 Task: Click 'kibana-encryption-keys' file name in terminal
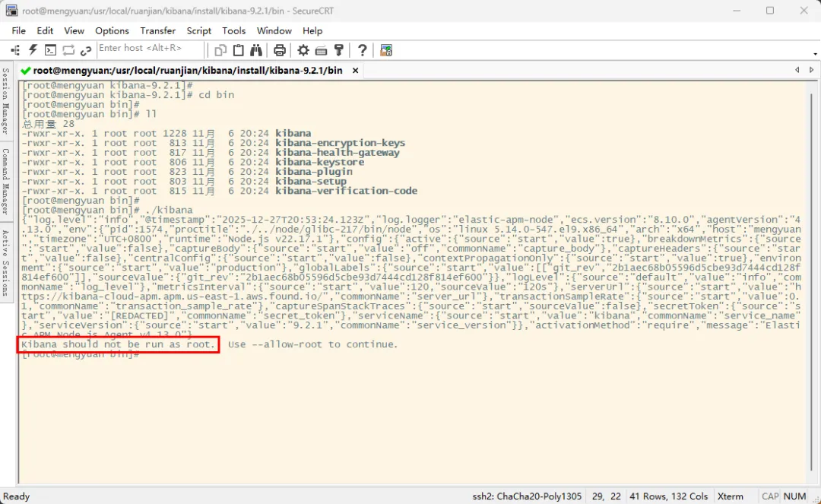tap(341, 143)
